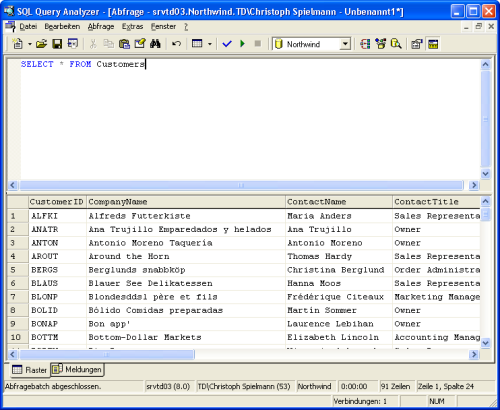Click the cell 'Bottom-Dollar Markets'

186,337
